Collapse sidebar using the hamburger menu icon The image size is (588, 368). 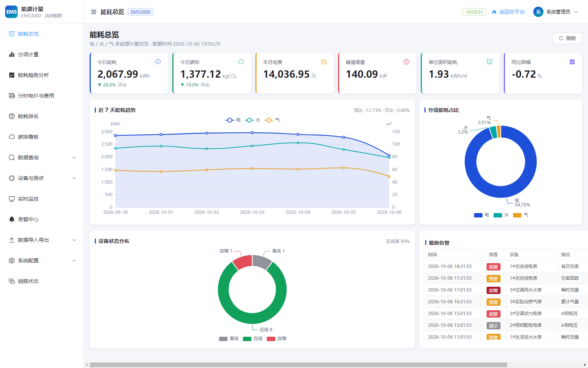[x=94, y=12]
